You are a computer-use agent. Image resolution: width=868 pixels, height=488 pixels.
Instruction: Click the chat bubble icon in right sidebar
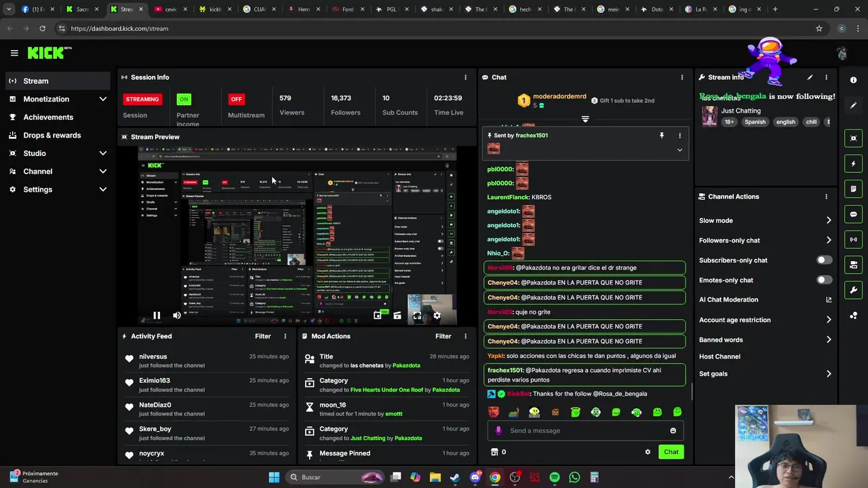[854, 214]
